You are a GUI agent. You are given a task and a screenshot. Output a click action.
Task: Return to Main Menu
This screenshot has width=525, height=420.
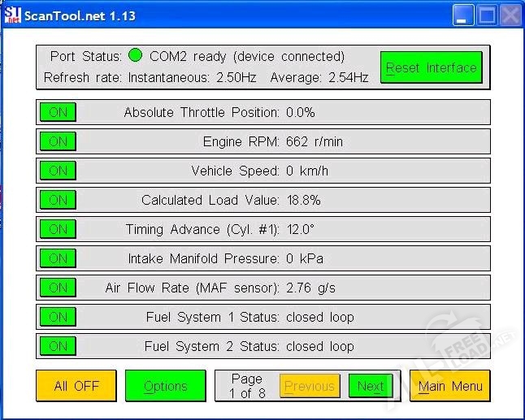click(x=449, y=386)
